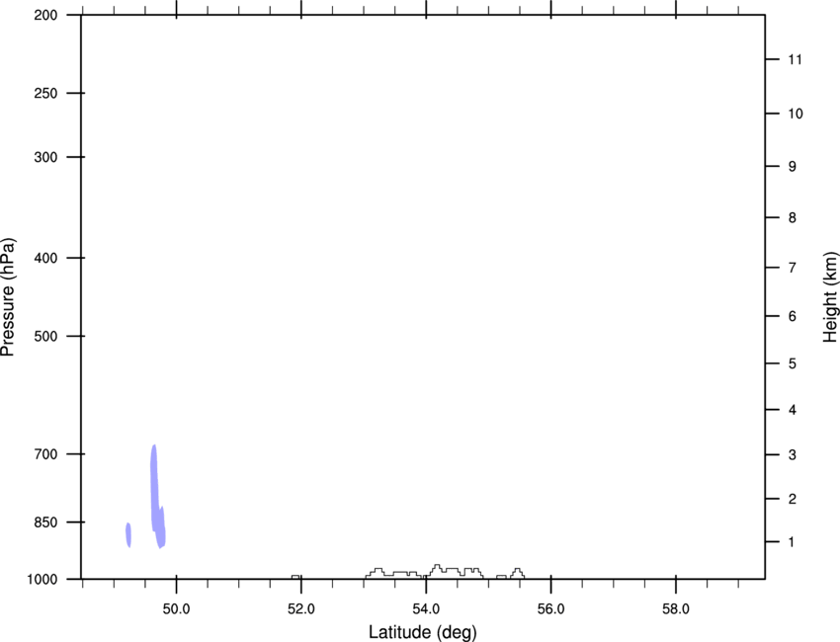Click the 50.0 latitude tick label

pos(176,608)
